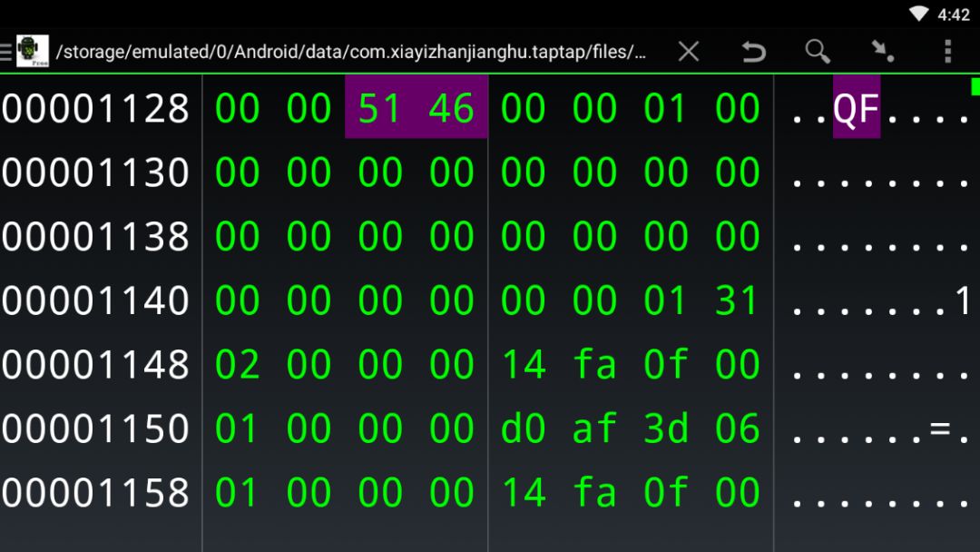Open the hamburger navigation menu
This screenshot has width=980, height=552.
pos(5,52)
